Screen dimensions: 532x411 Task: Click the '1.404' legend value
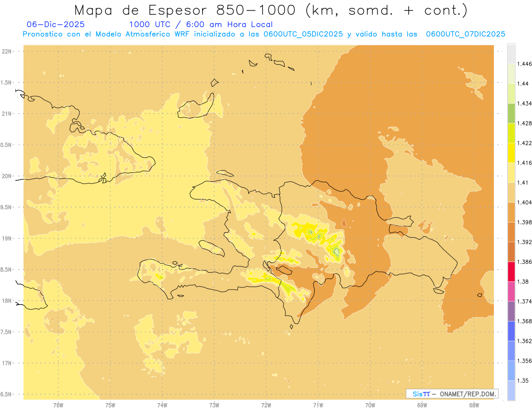coord(524,202)
